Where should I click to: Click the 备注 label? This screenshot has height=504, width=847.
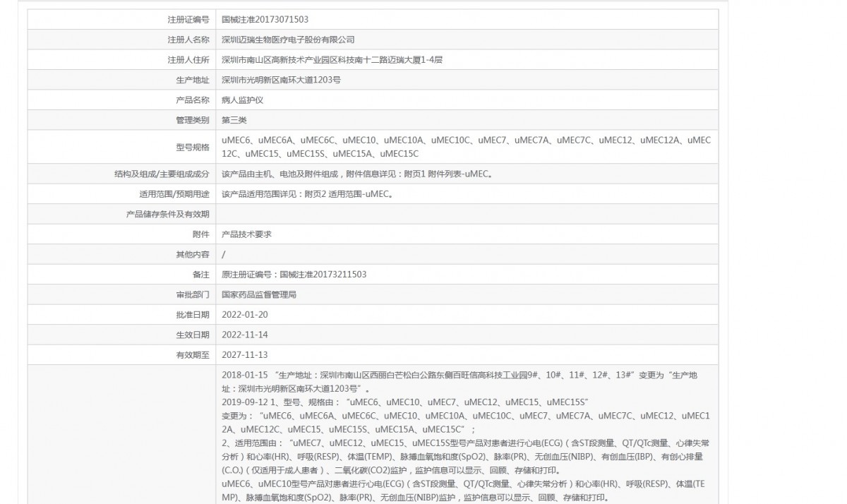pos(200,274)
